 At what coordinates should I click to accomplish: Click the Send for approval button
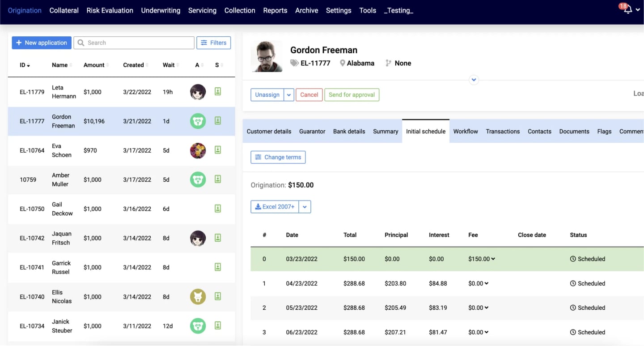[352, 95]
